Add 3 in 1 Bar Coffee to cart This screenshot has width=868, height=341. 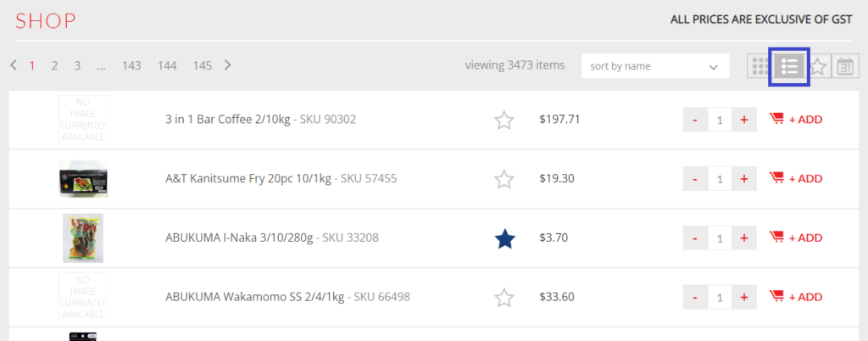pyautogui.click(x=795, y=120)
